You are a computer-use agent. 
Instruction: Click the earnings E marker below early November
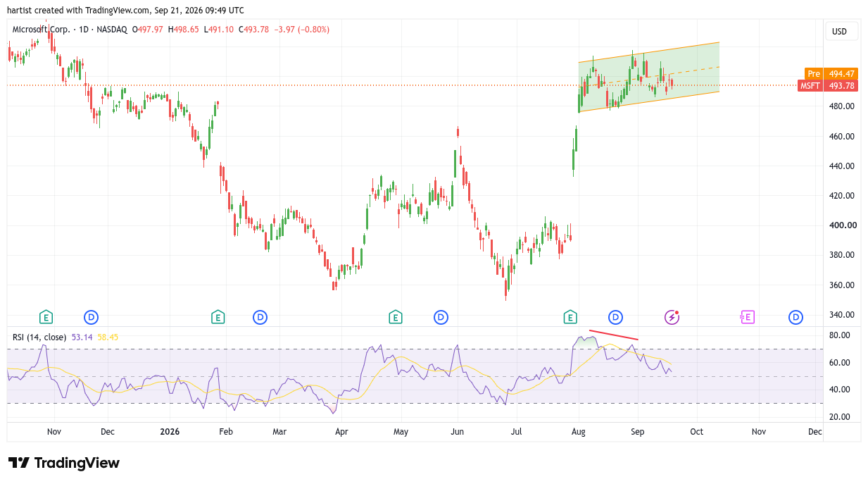coord(46,317)
